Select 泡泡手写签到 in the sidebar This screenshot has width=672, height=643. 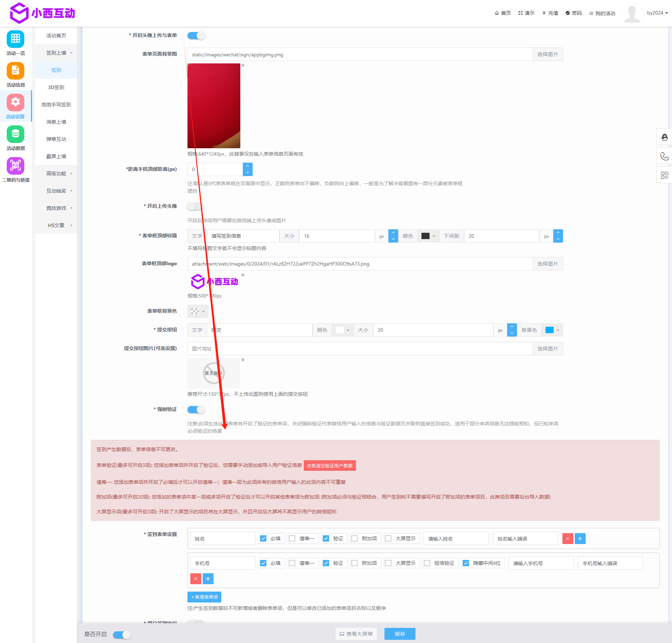56,105
